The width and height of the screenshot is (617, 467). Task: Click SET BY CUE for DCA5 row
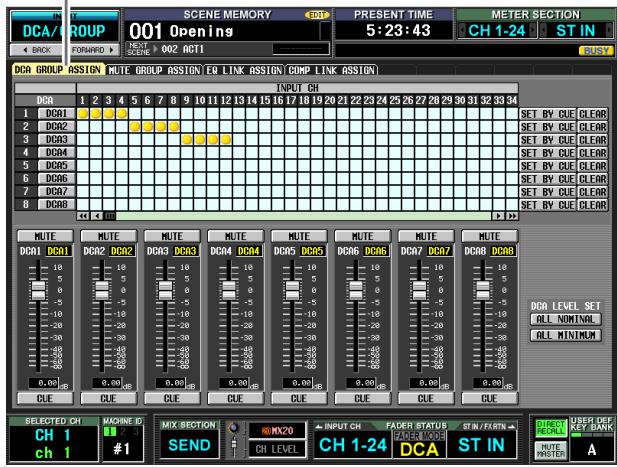(548, 166)
